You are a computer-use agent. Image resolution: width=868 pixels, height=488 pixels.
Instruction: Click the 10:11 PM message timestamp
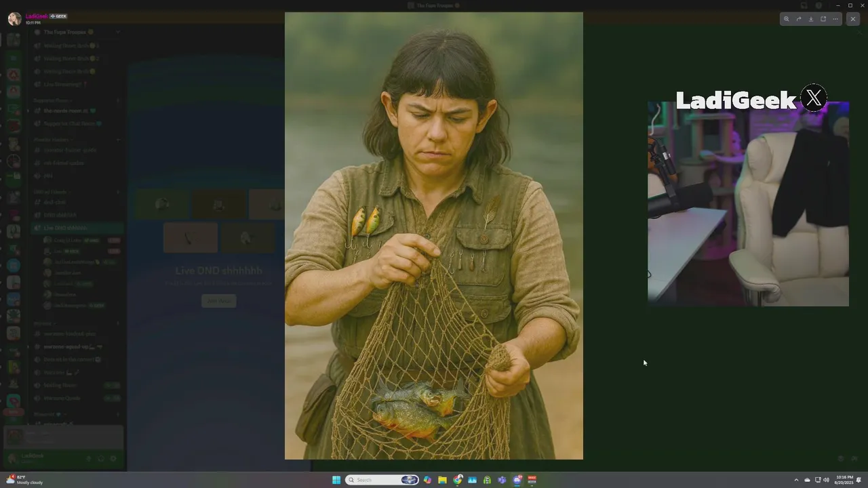[33, 23]
